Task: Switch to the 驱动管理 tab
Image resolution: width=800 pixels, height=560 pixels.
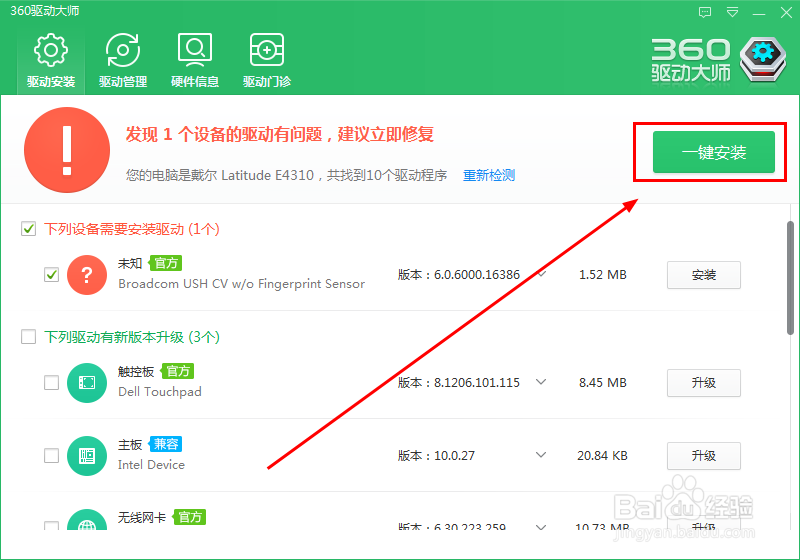Action: pyautogui.click(x=123, y=60)
